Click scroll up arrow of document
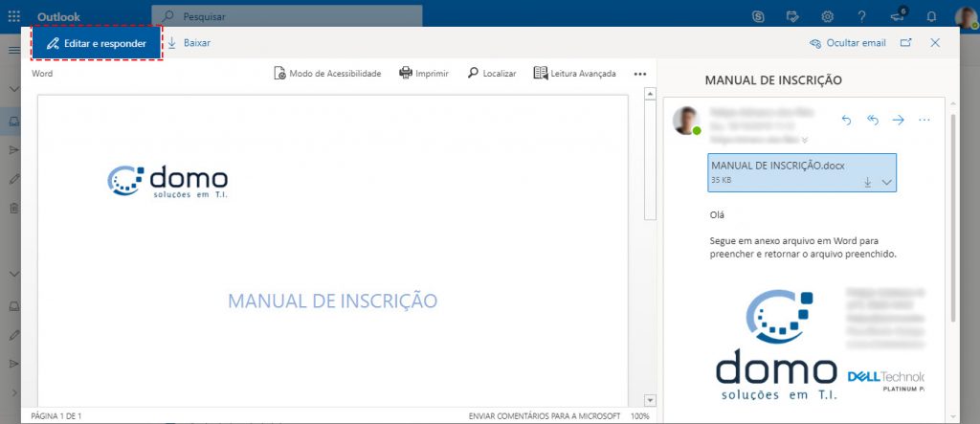 pyautogui.click(x=650, y=95)
